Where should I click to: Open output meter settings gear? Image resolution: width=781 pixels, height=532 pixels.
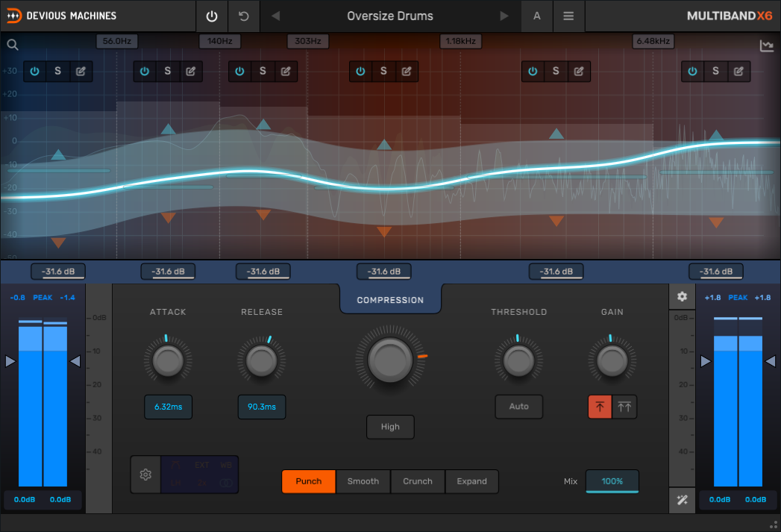[x=682, y=296]
